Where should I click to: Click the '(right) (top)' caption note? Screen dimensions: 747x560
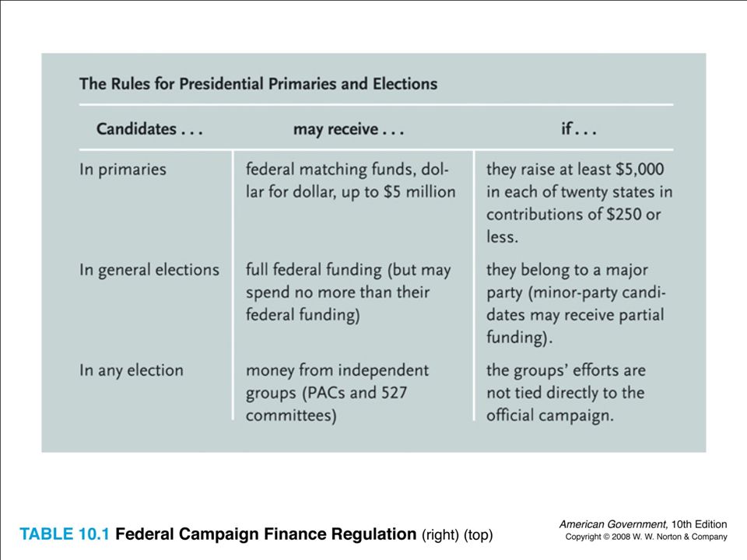pos(458,535)
